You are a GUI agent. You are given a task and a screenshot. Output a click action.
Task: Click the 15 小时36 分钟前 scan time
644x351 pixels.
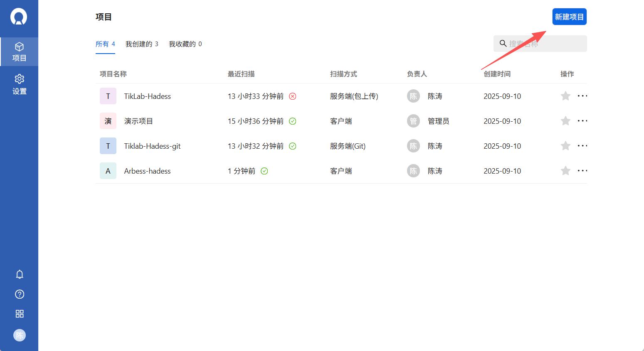coord(256,121)
